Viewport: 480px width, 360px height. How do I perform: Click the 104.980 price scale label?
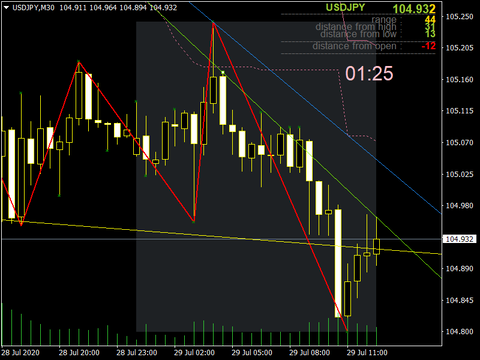[460, 206]
